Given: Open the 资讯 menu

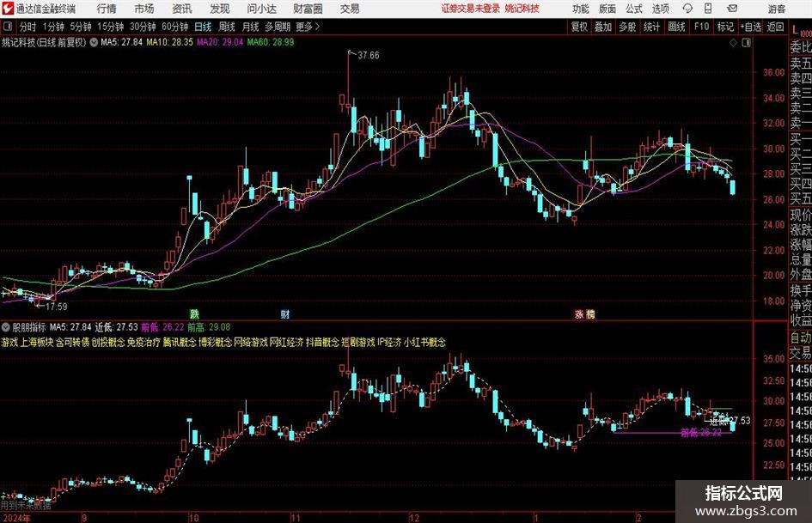Looking at the screenshot, I should [182, 9].
